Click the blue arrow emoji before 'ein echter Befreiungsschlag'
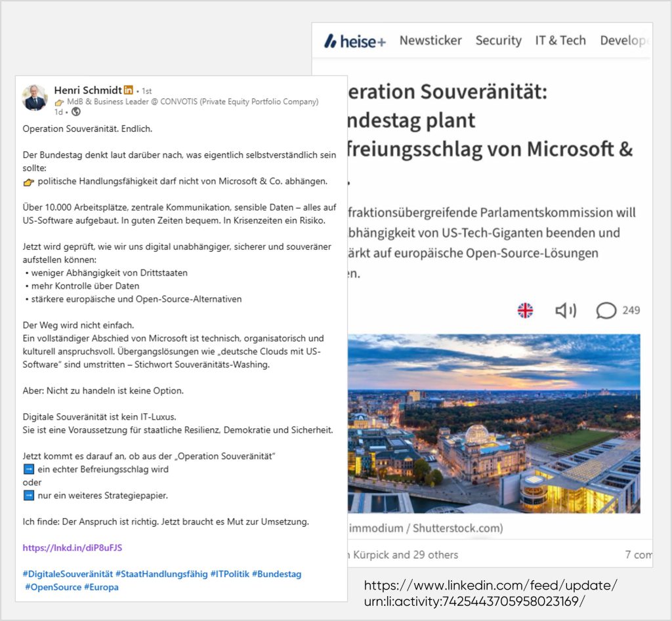Screen dimensions: 672x621 pos(29,469)
